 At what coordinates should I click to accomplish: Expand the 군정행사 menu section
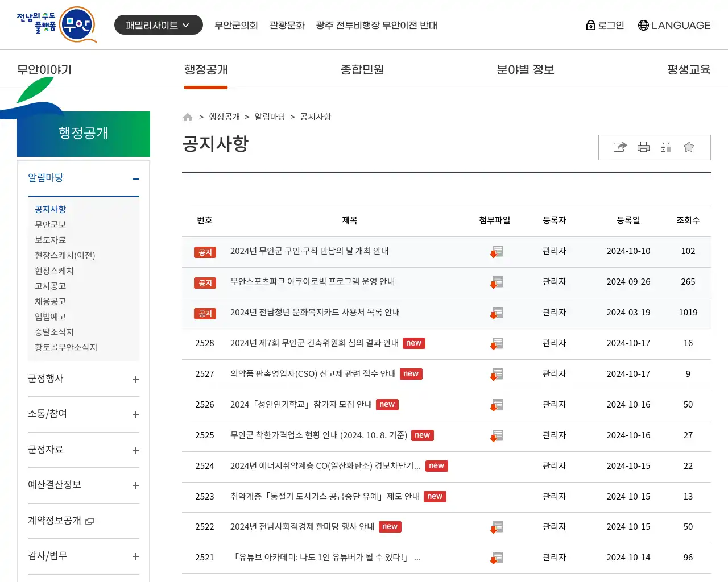point(136,379)
